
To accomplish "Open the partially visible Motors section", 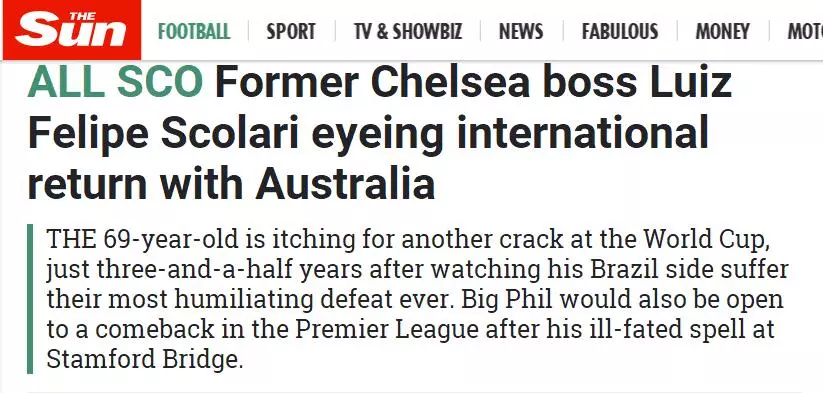I will 805,31.
